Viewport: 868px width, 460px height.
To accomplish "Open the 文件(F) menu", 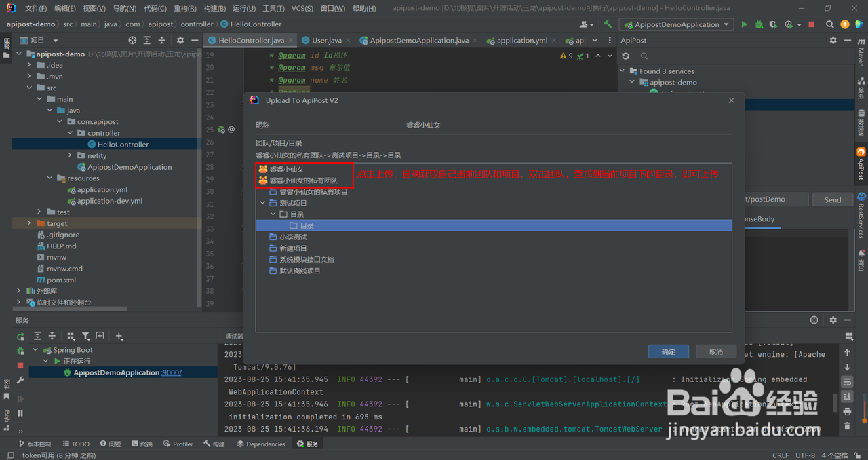I will pos(36,8).
